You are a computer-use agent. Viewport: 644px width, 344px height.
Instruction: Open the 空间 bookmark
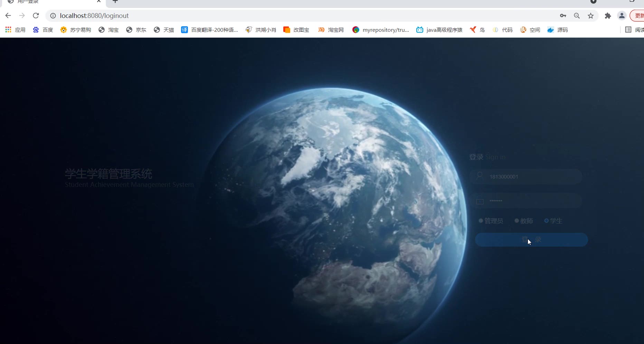click(x=530, y=30)
